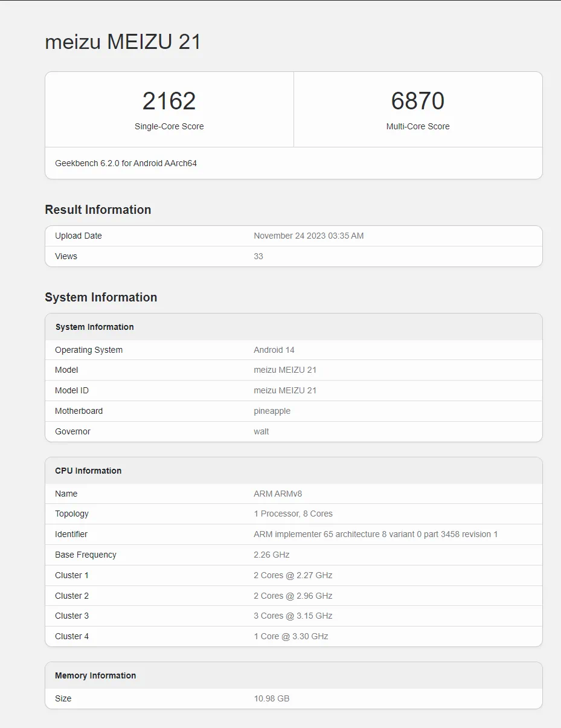
Task: Select the Identifier row in CPU Information
Action: click(293, 534)
